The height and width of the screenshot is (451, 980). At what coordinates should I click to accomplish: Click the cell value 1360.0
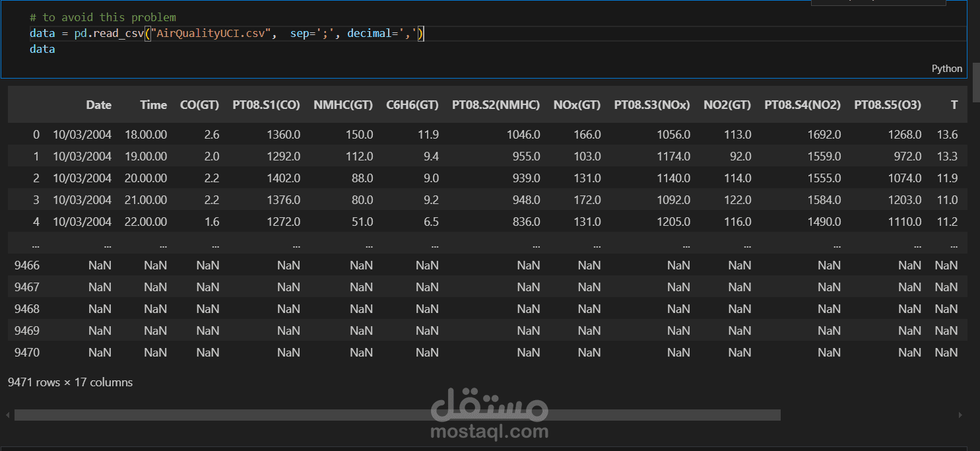[284, 135]
